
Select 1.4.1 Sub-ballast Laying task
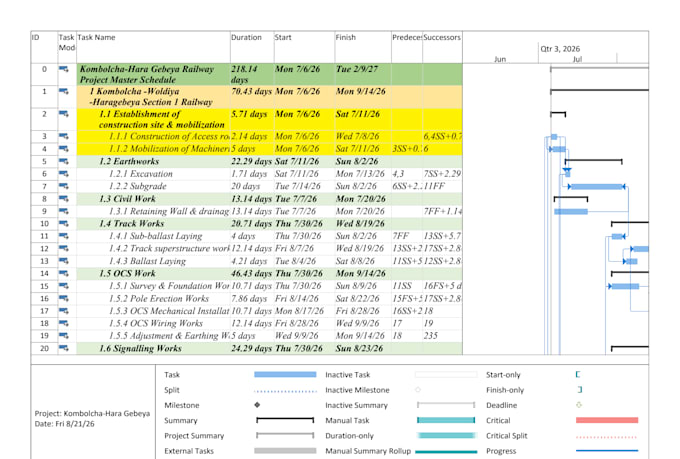(x=156, y=236)
